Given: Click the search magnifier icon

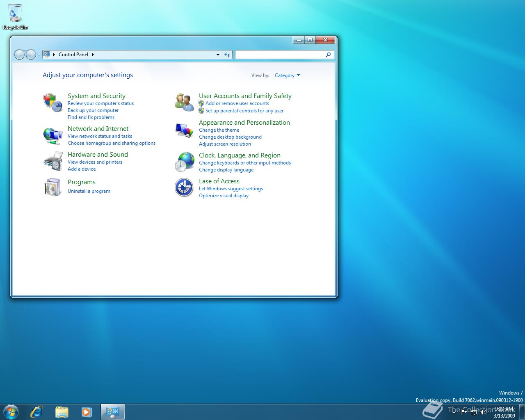Looking at the screenshot, I should [x=328, y=55].
